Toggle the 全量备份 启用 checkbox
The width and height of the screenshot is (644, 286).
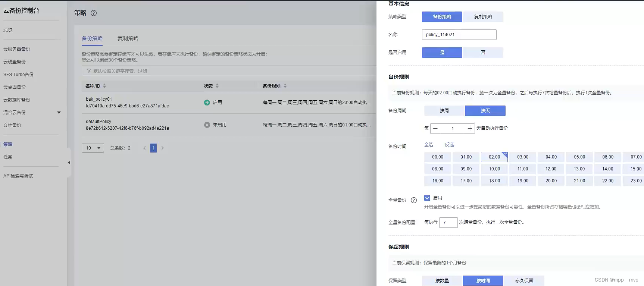[427, 198]
